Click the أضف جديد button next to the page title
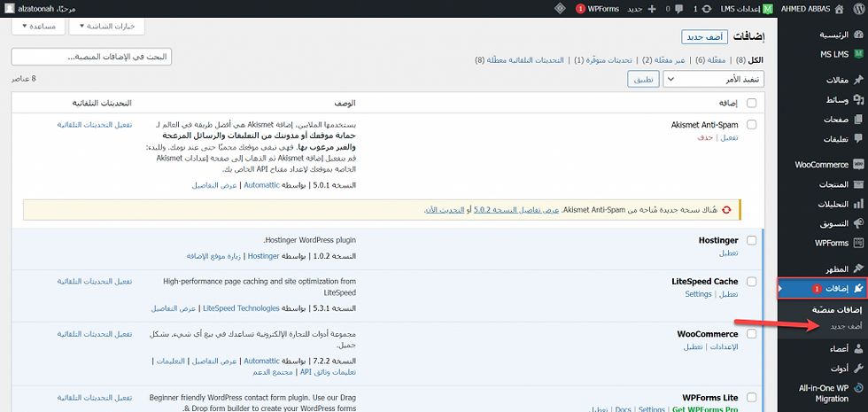The height and width of the screenshot is (412, 868). click(704, 37)
